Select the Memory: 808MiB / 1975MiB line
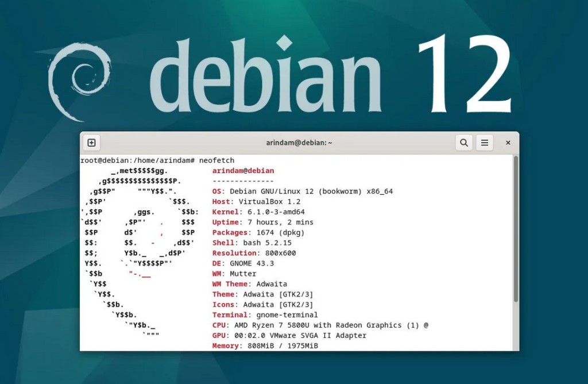Image resolution: width=588 pixels, height=384 pixels. point(265,345)
